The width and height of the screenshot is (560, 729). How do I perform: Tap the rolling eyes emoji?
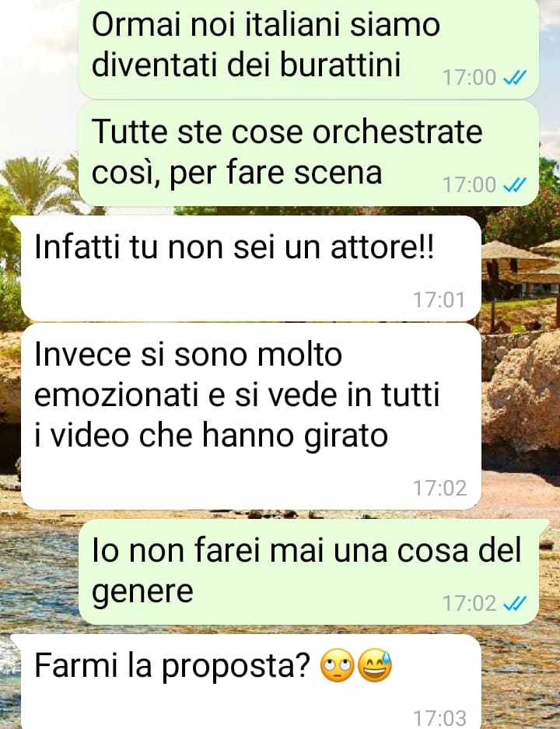pos(338,666)
